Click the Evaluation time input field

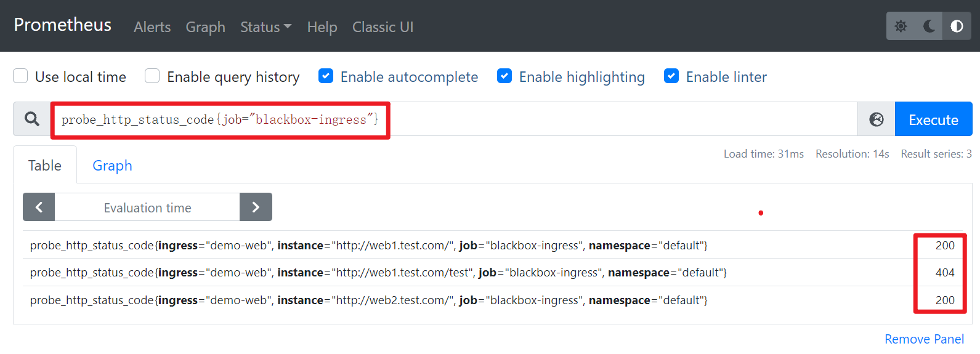coord(147,207)
